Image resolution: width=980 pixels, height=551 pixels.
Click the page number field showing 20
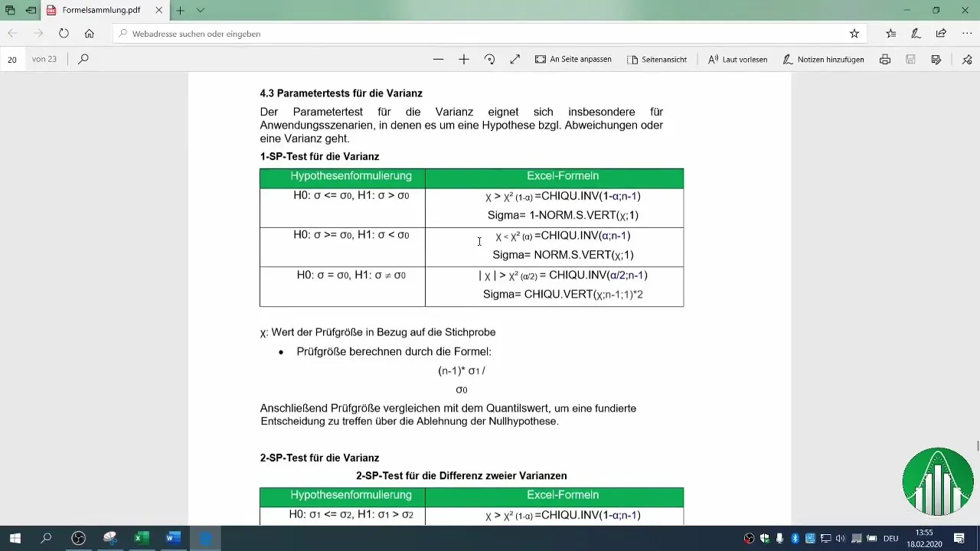pos(12,59)
